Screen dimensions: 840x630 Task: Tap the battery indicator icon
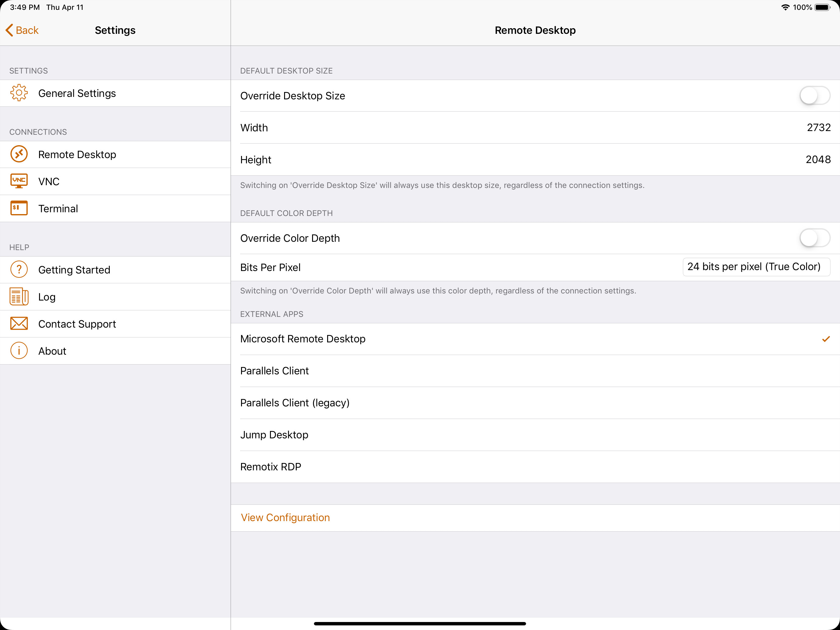pyautogui.click(x=823, y=7)
